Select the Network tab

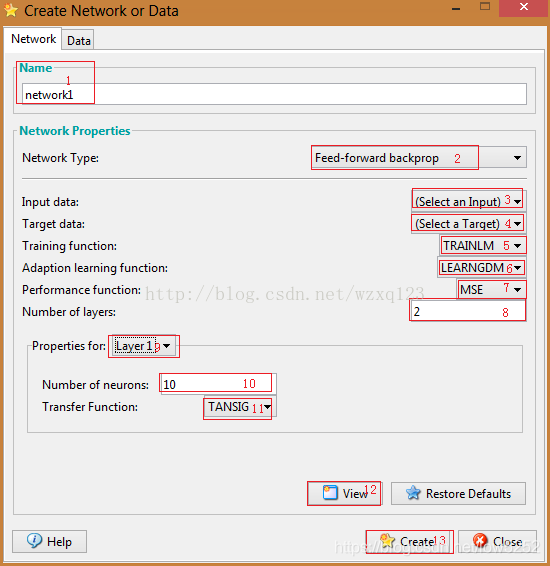[33, 39]
